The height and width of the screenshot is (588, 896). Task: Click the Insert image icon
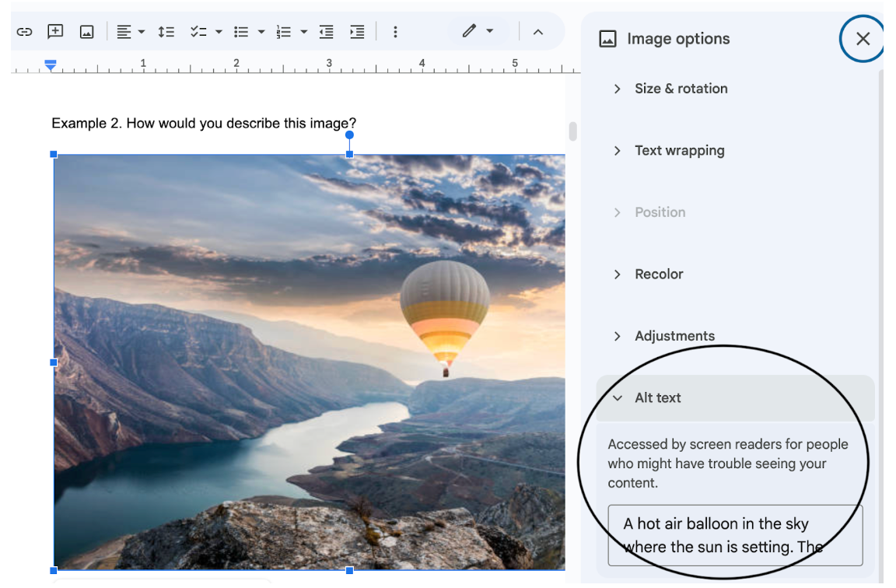(86, 31)
